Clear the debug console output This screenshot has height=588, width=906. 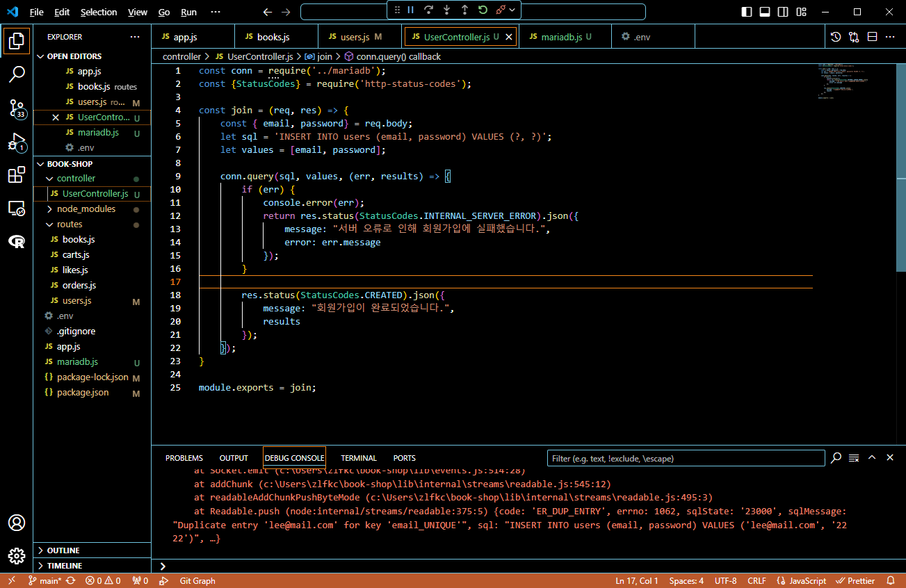tap(854, 458)
